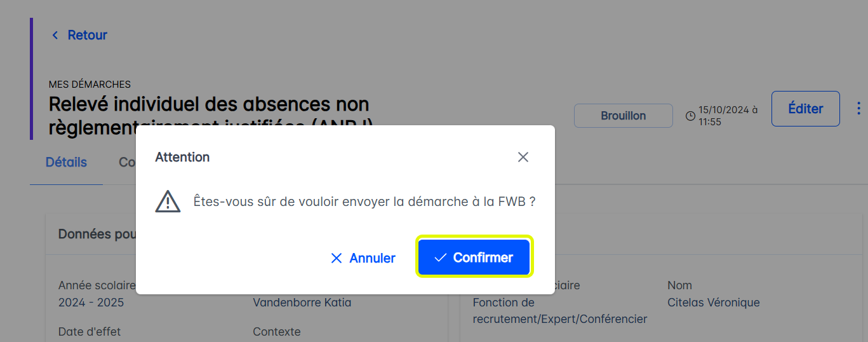
Task: Click the 15/10/2024 à 11:55 timestamp
Action: click(x=728, y=116)
